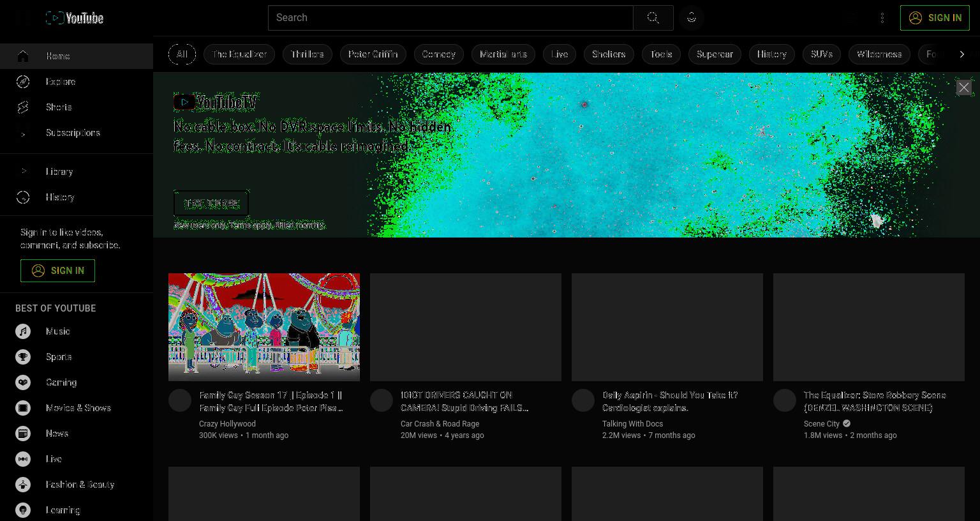Screen dimensions: 980x521
Task: Click the search magnifier button
Action: [653, 18]
